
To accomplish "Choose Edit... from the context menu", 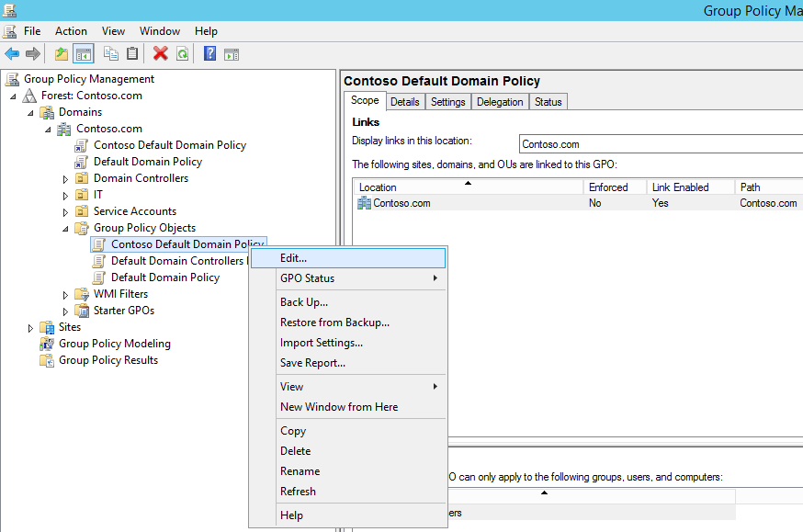I will (348, 258).
